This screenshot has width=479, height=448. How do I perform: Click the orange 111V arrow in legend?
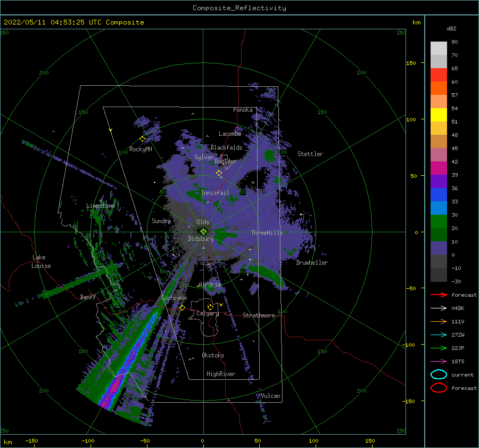click(439, 321)
